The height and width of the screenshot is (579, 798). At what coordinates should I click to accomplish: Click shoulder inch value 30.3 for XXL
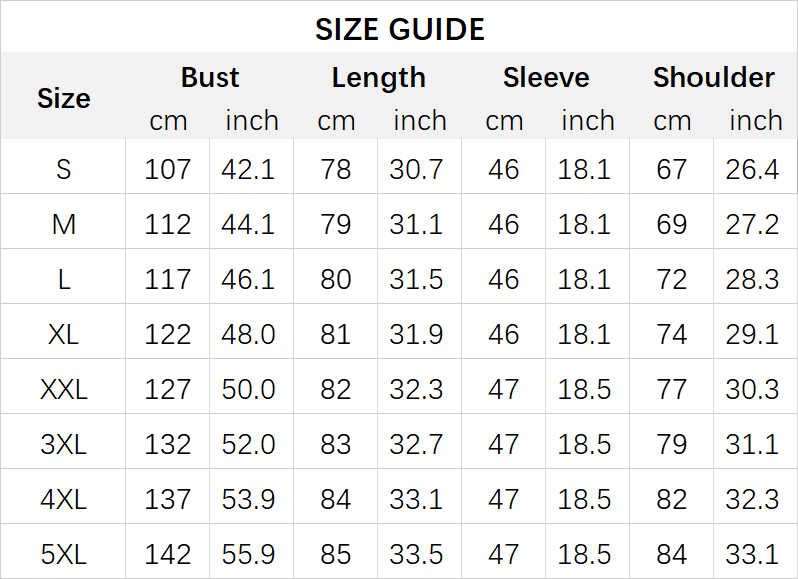click(x=752, y=389)
